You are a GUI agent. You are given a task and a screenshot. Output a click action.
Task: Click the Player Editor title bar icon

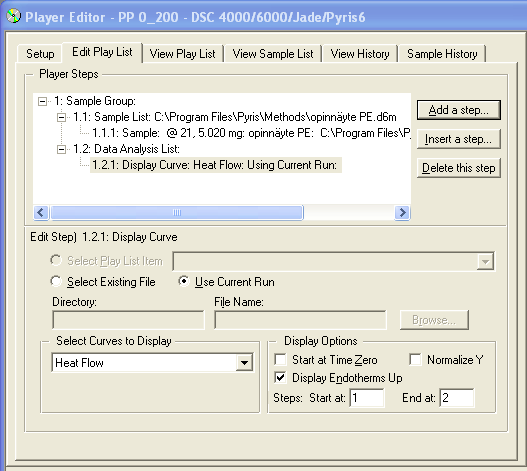coord(13,16)
